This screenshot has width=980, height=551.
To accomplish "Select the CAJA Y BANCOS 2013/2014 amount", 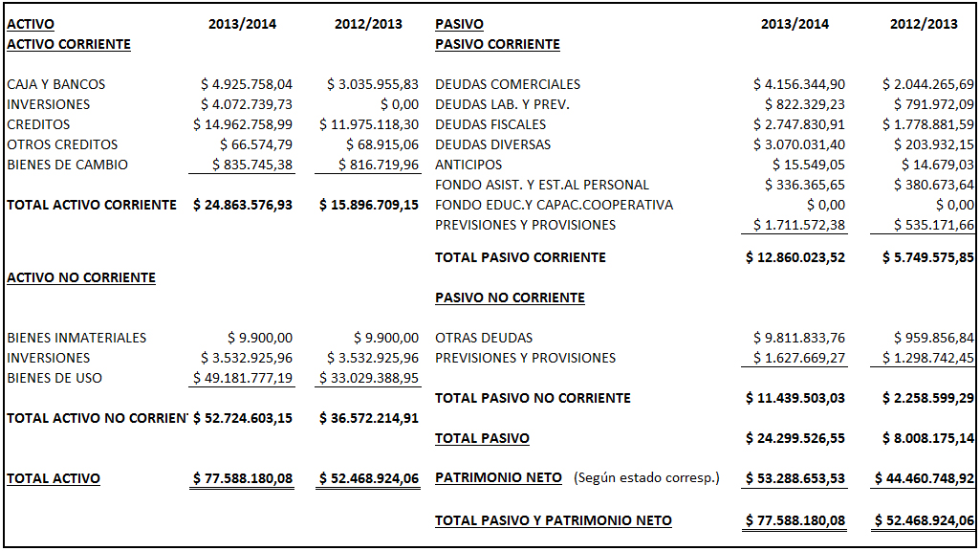I will [x=247, y=84].
